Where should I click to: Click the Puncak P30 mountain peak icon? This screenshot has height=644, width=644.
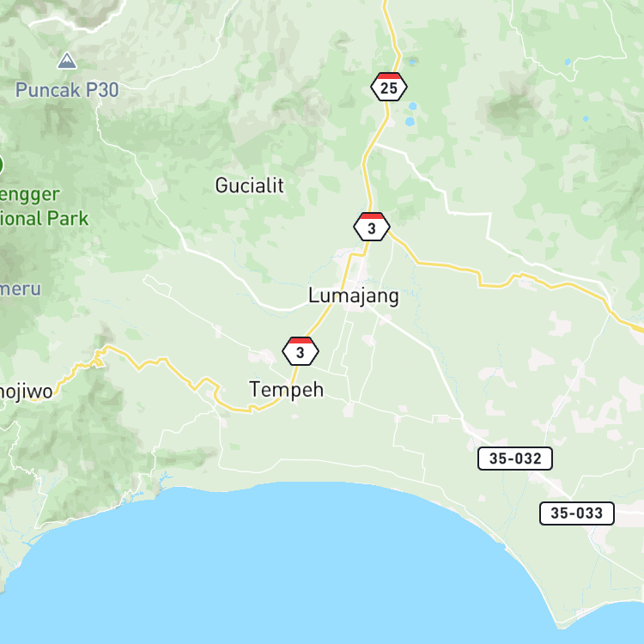(67, 60)
